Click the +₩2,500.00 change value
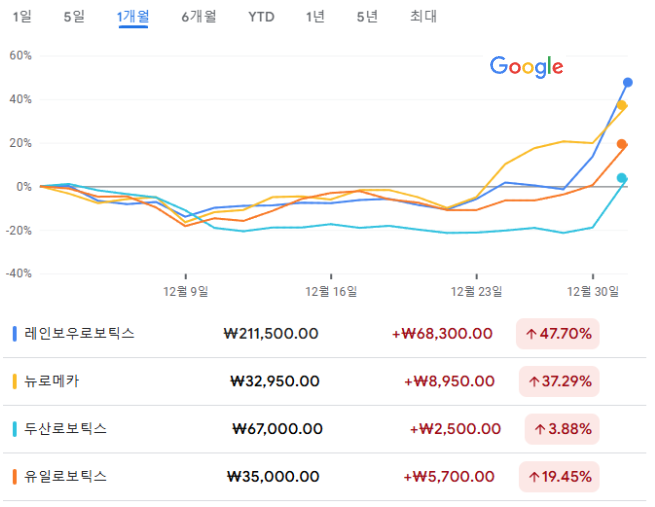The image size is (655, 507). point(455,429)
